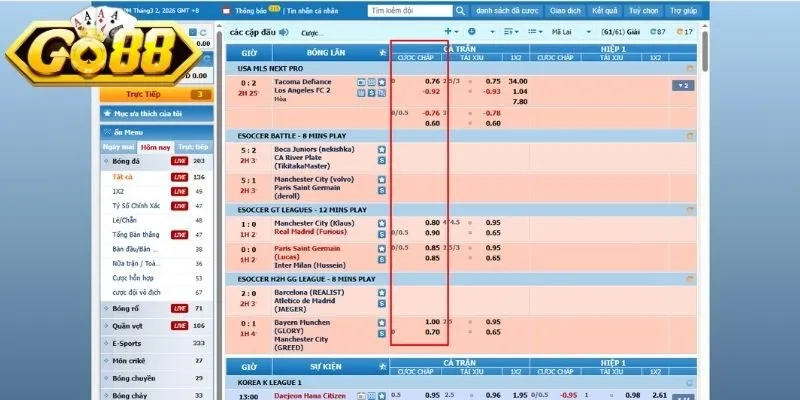
Task: Click handicap odds 1.00 for Bayern Munchen
Action: click(x=432, y=322)
